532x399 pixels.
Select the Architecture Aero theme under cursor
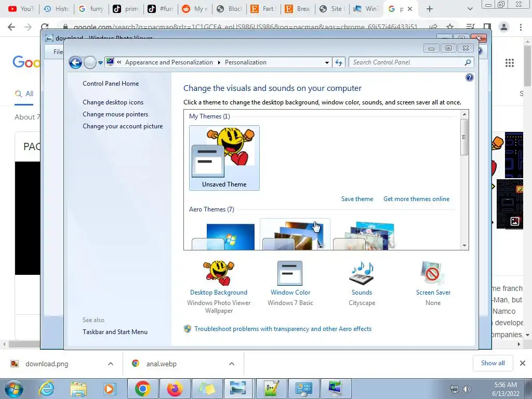pos(295,235)
